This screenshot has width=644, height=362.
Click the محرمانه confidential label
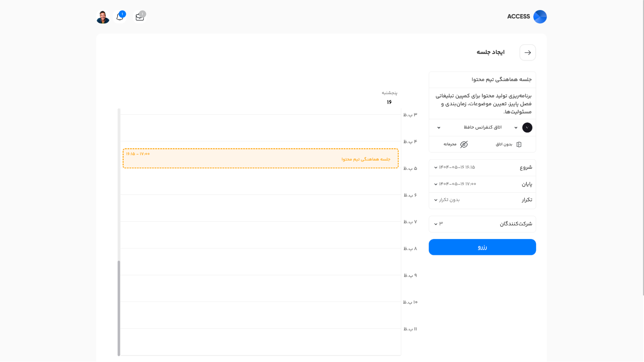450,144
